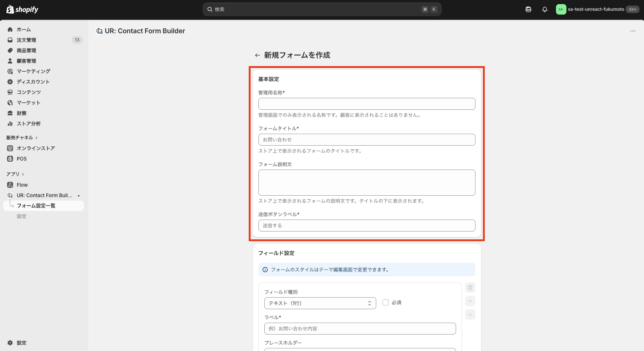Screen dimensions: 644x351
Task: Click the ディスカウント badge icon
Action: pos(10,82)
